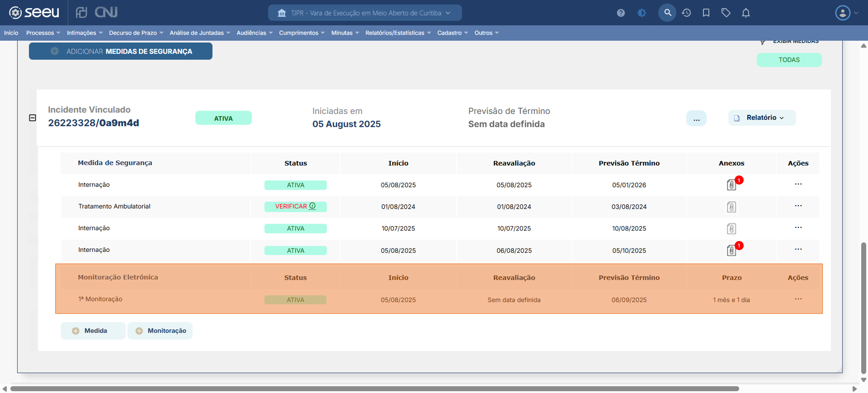Open attachments for Tratamento Ambulatorial row
The width and height of the screenshot is (868, 393).
[x=731, y=207]
